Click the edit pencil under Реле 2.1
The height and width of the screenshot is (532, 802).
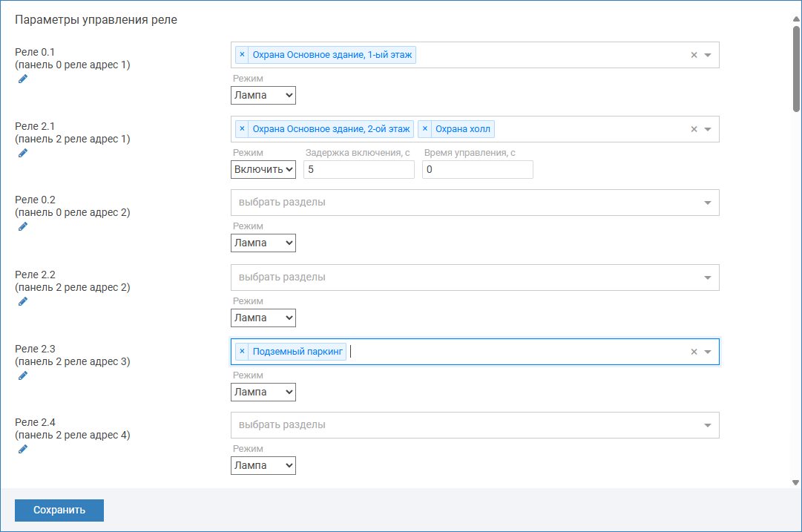(22, 153)
